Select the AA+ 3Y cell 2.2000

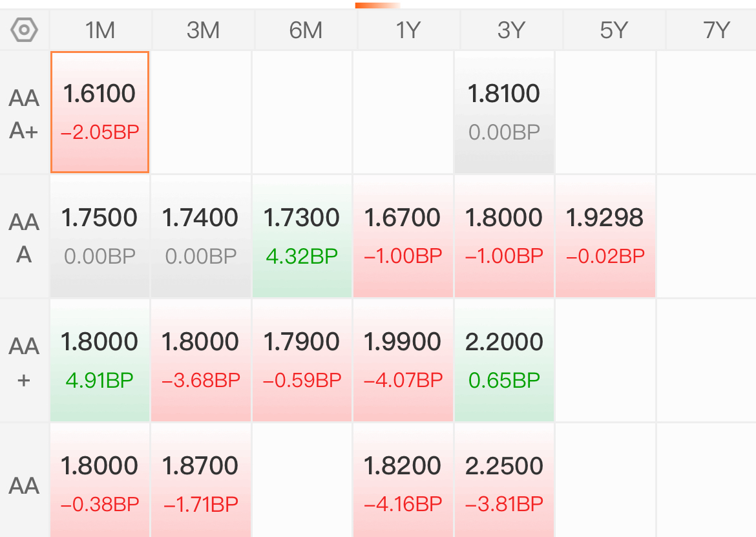(504, 361)
